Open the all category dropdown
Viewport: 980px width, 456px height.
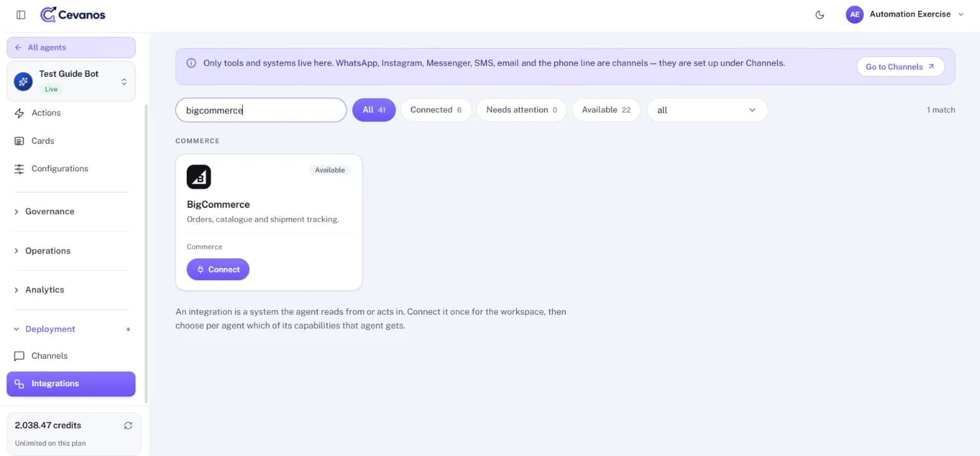coord(707,110)
